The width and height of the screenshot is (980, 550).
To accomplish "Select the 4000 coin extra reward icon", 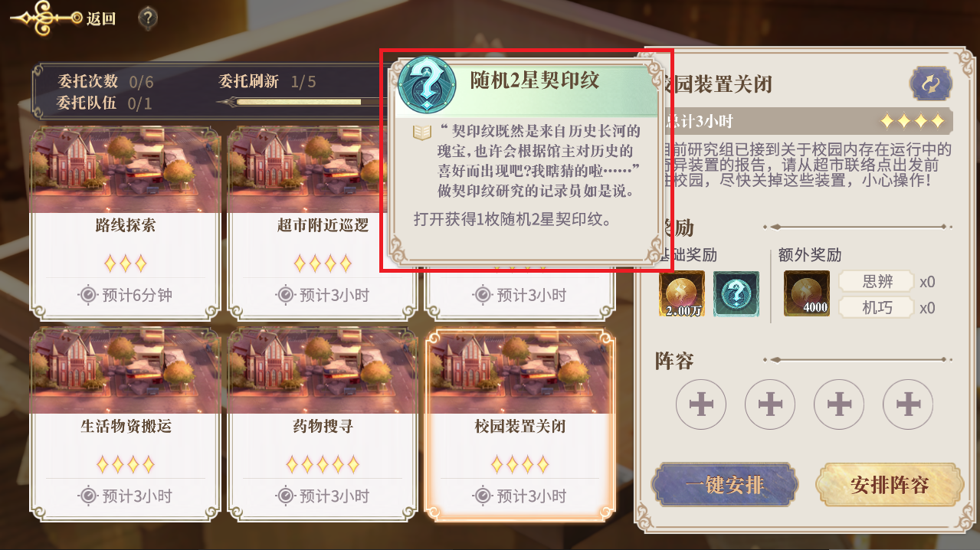I will tap(807, 293).
